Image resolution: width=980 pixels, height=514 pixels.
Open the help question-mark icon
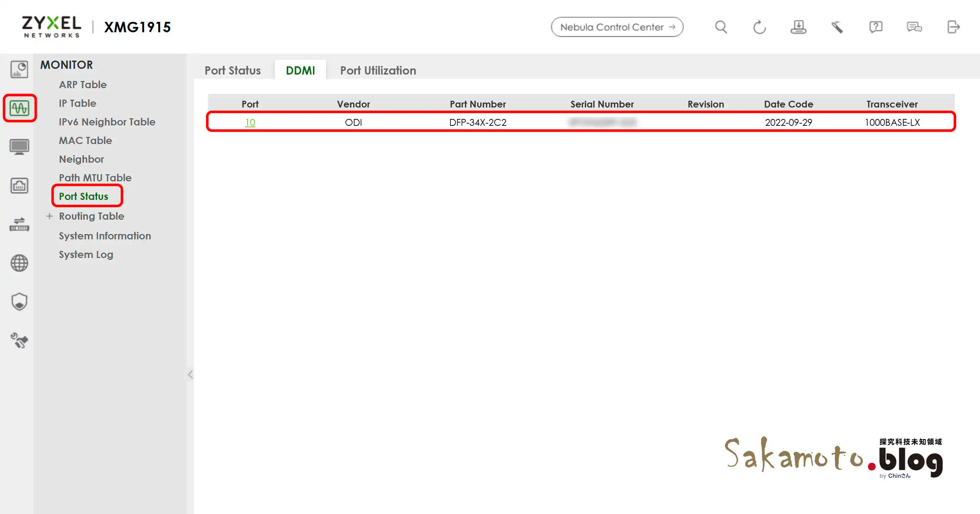875,27
